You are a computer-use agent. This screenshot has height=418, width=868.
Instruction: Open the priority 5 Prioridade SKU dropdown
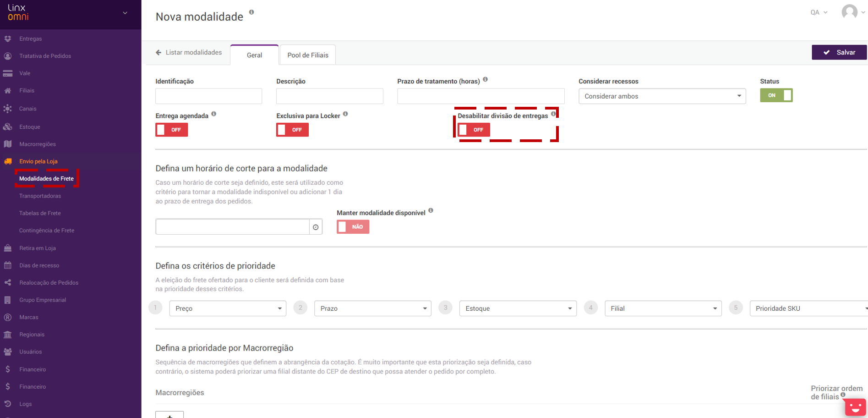tap(808, 308)
